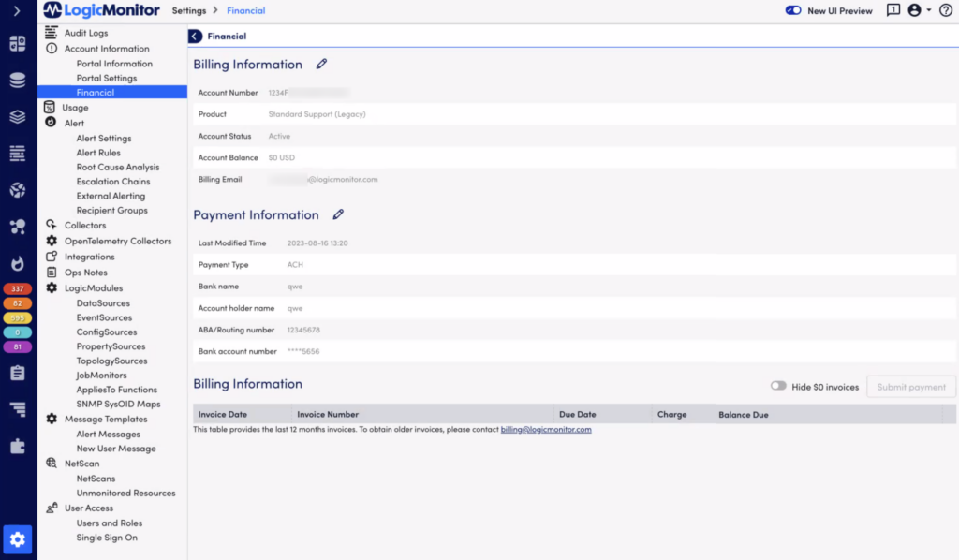The width and height of the screenshot is (959, 560).
Task: Open PropertySources page
Action: click(111, 346)
